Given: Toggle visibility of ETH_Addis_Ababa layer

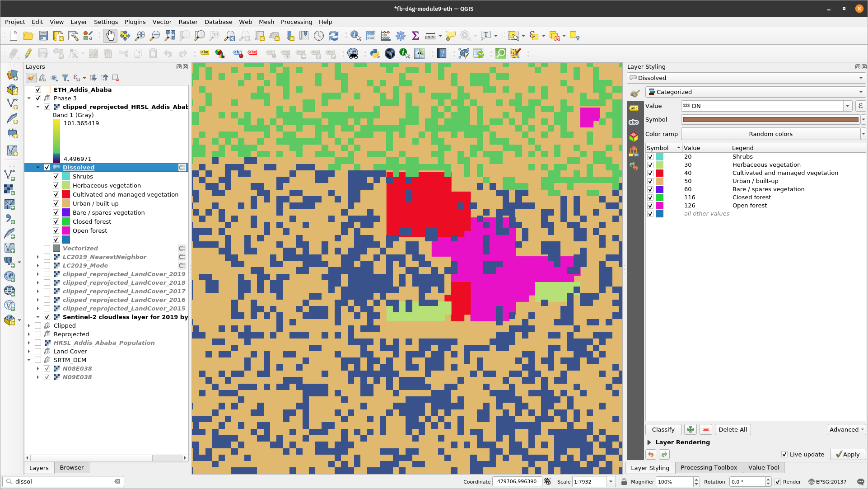Looking at the screenshot, I should pos(38,89).
